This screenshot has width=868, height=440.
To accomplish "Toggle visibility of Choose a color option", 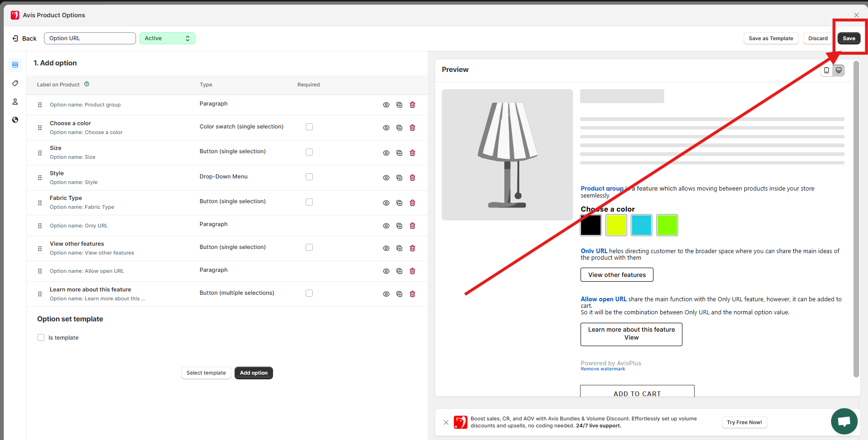I will (386, 128).
